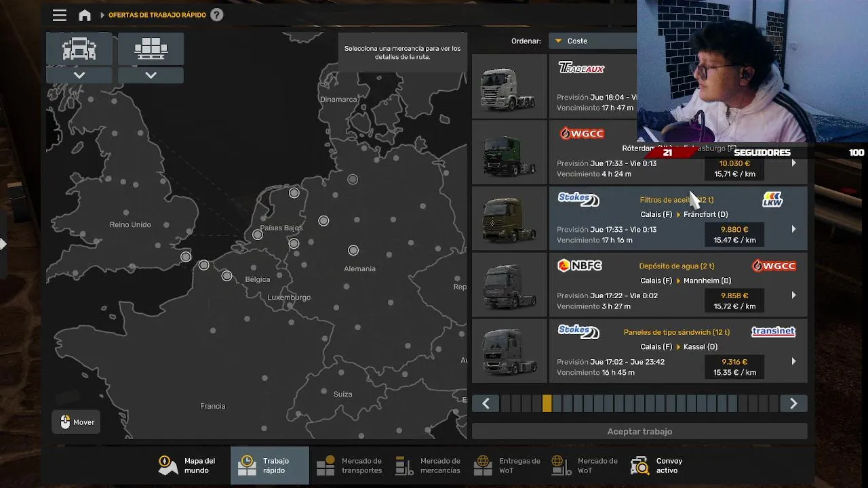
Task: Expand the 10.030 € job details arrow
Action: (x=793, y=163)
